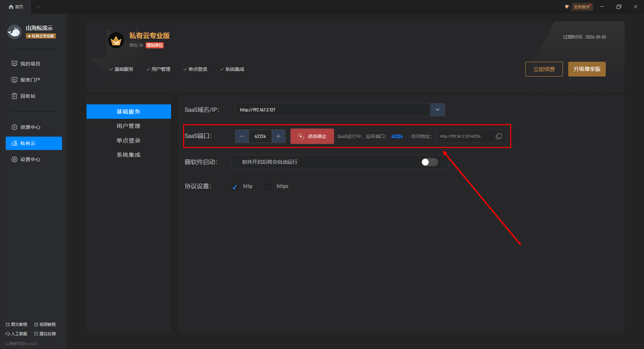This screenshot has width=644, height=349.
Task: Restore down the application window
Action: [x=619, y=7]
